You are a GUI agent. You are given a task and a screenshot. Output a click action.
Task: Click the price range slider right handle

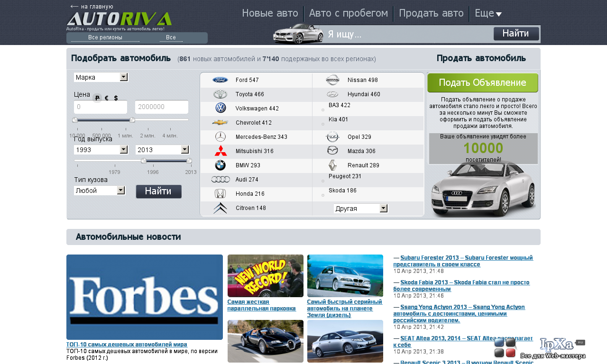coord(132,120)
